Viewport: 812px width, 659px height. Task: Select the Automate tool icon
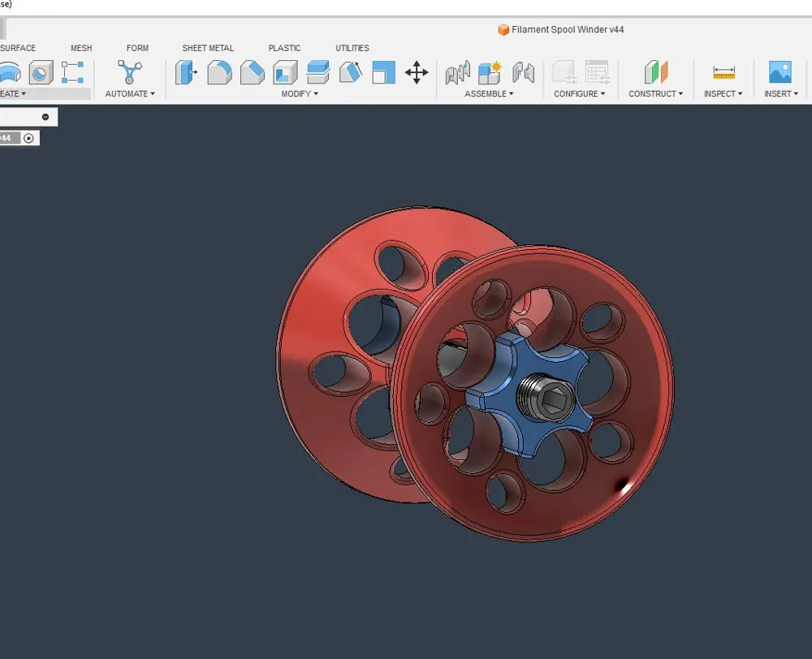[129, 73]
